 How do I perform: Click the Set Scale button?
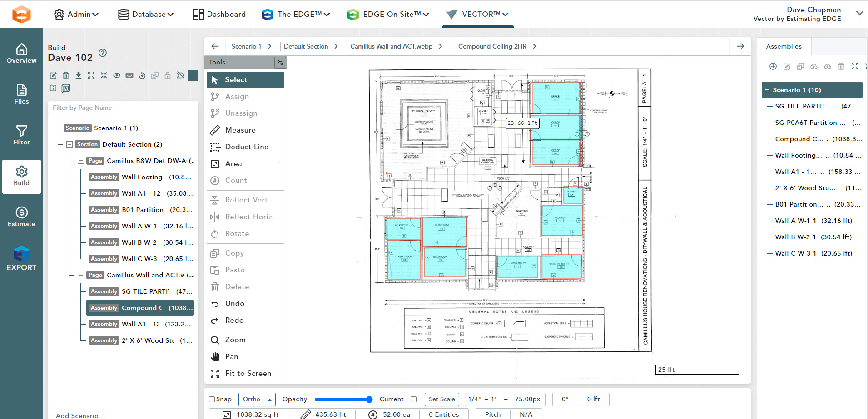pyautogui.click(x=441, y=399)
